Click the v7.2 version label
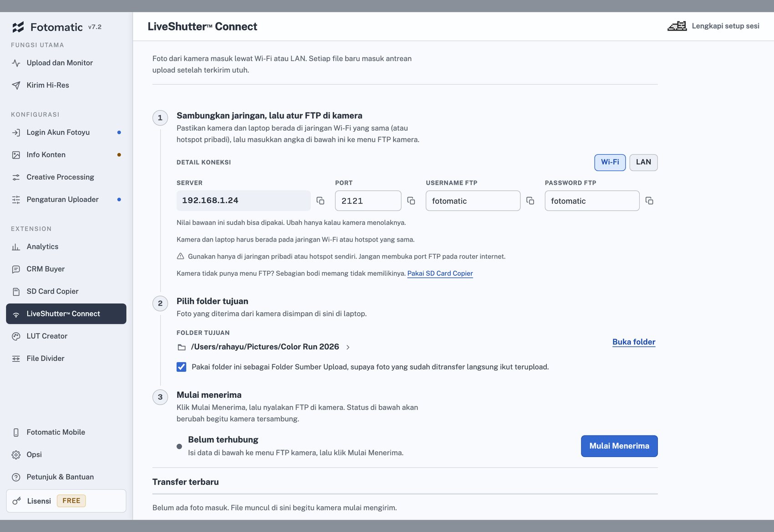The width and height of the screenshot is (774, 532). point(95,27)
